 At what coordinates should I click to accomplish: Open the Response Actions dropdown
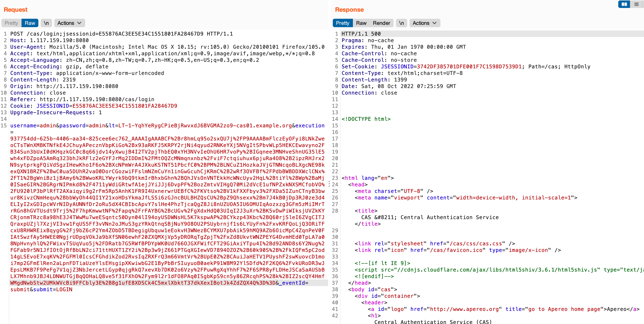click(x=424, y=23)
